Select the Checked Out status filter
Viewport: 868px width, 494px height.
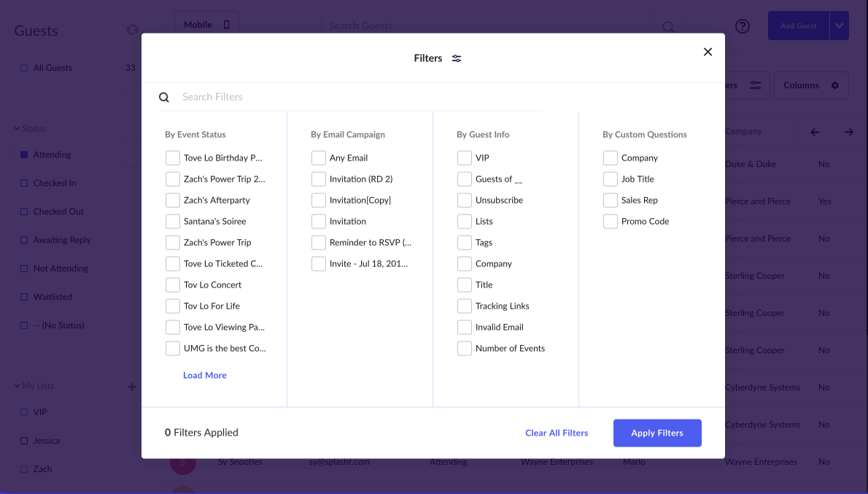point(24,212)
